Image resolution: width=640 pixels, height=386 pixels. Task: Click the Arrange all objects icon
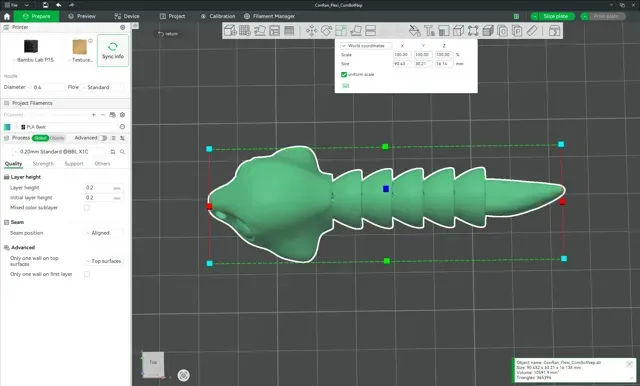(x=274, y=31)
